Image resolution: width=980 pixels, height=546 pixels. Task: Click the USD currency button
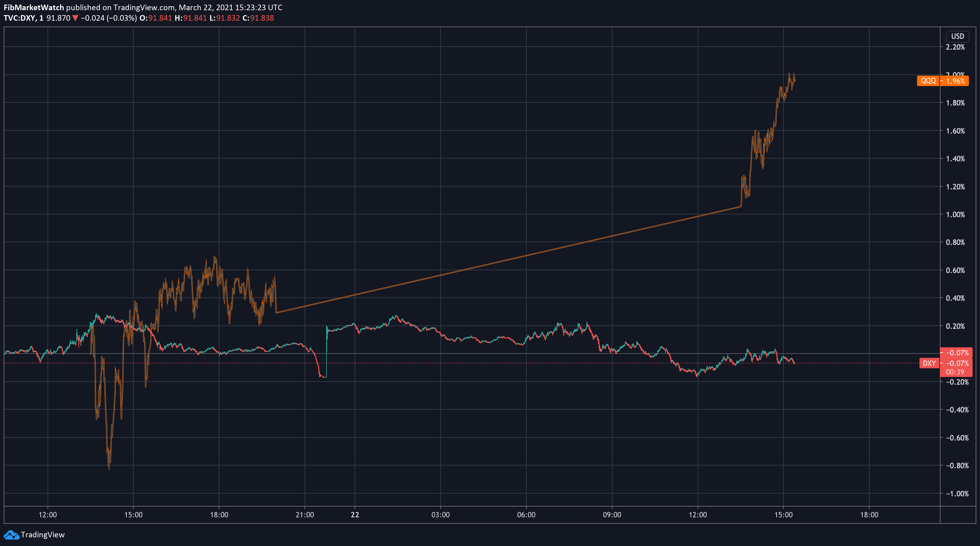pos(957,36)
